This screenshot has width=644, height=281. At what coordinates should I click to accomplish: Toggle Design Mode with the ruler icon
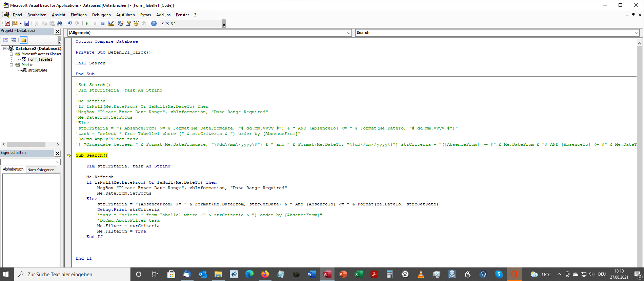(111, 23)
